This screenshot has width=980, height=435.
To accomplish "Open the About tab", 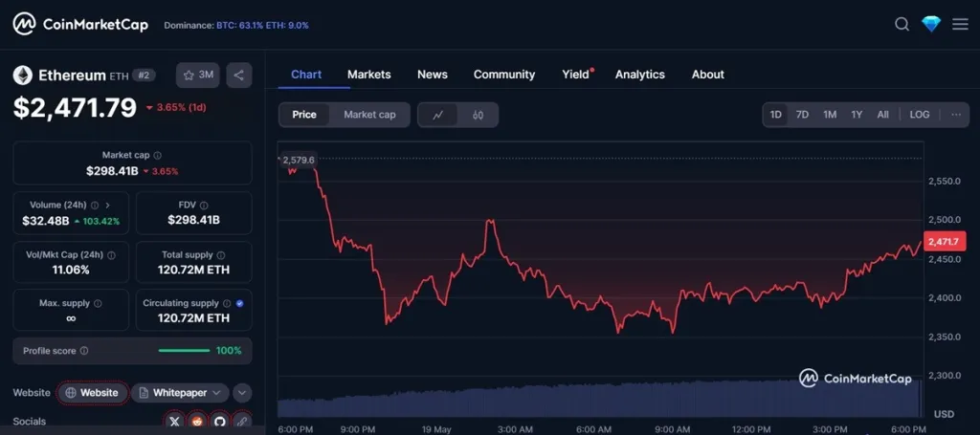I will [x=707, y=75].
